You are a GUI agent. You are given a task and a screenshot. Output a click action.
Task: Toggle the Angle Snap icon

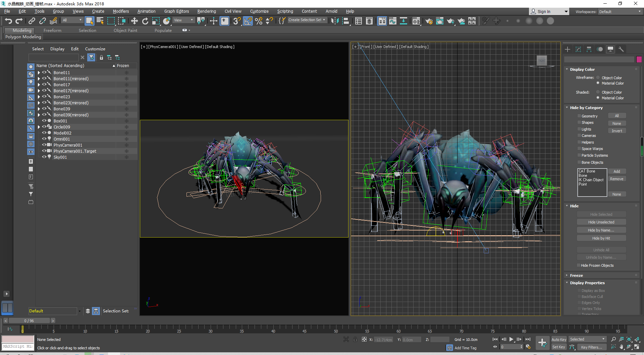pyautogui.click(x=248, y=21)
